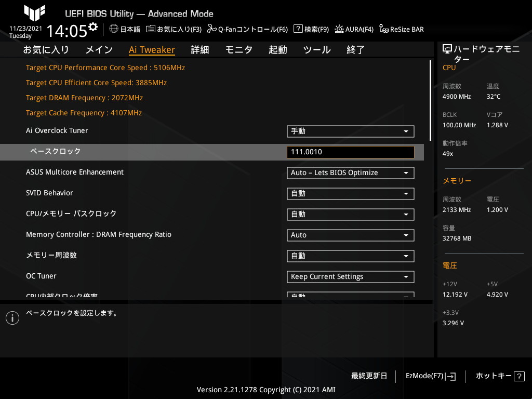This screenshot has width=532, height=399.
Task: Click EzMode(F7) label
Action: [x=425, y=376]
